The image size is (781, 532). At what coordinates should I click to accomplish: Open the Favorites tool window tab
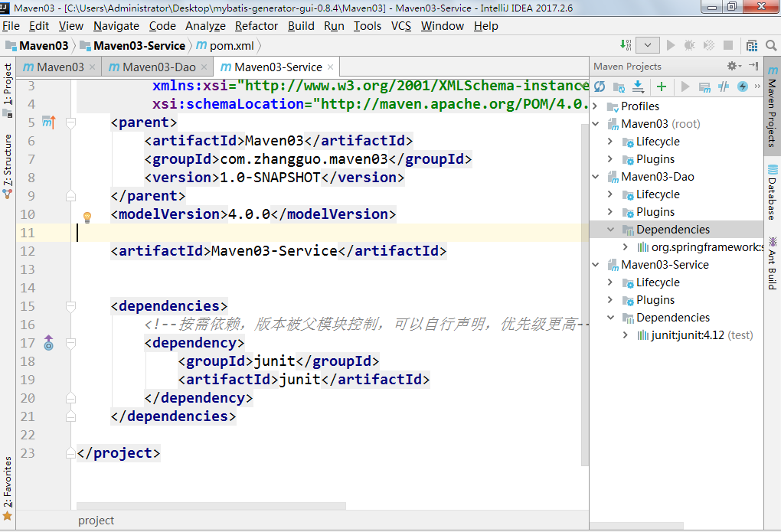point(8,488)
